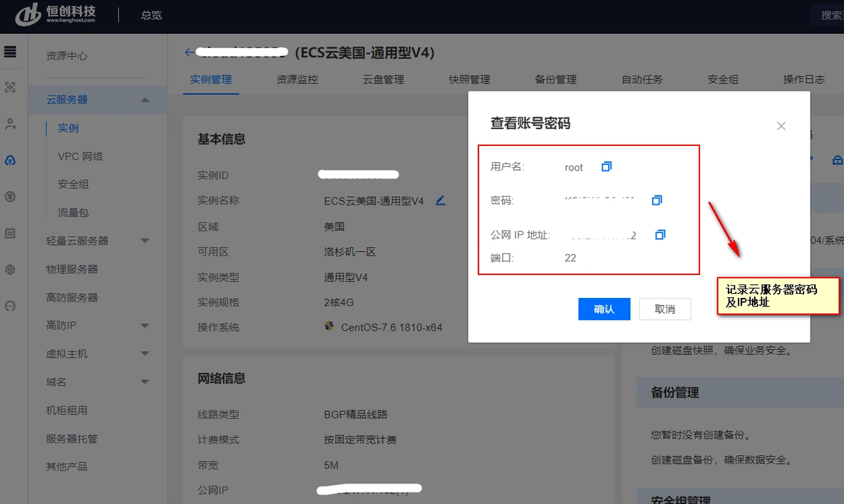Image resolution: width=844 pixels, height=504 pixels.
Task: Copy the root username
Action: point(607,167)
